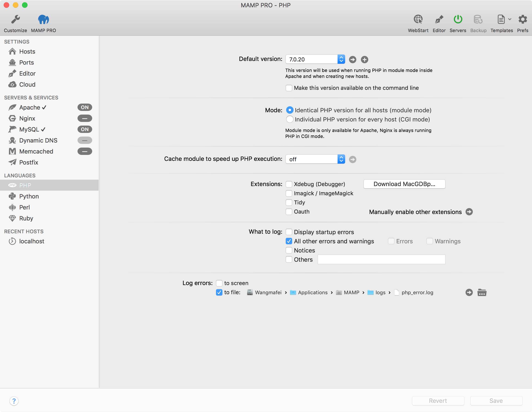Check the Notices logging option
The image size is (532, 412).
point(289,250)
